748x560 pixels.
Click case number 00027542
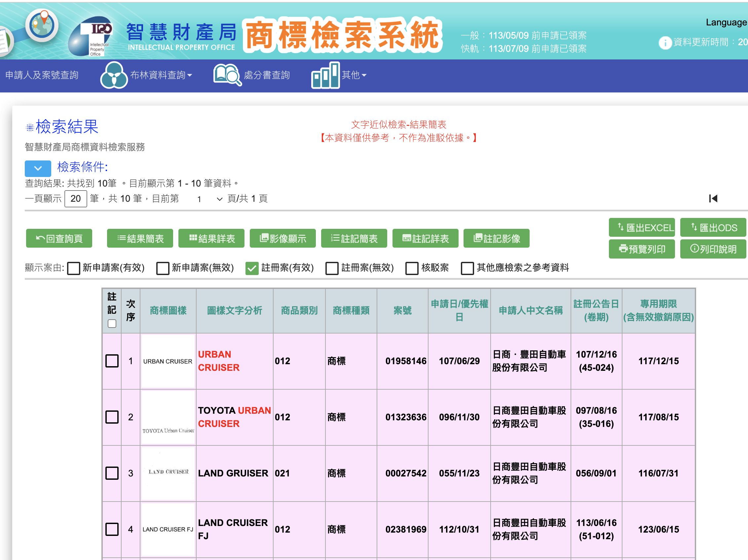[x=406, y=473]
